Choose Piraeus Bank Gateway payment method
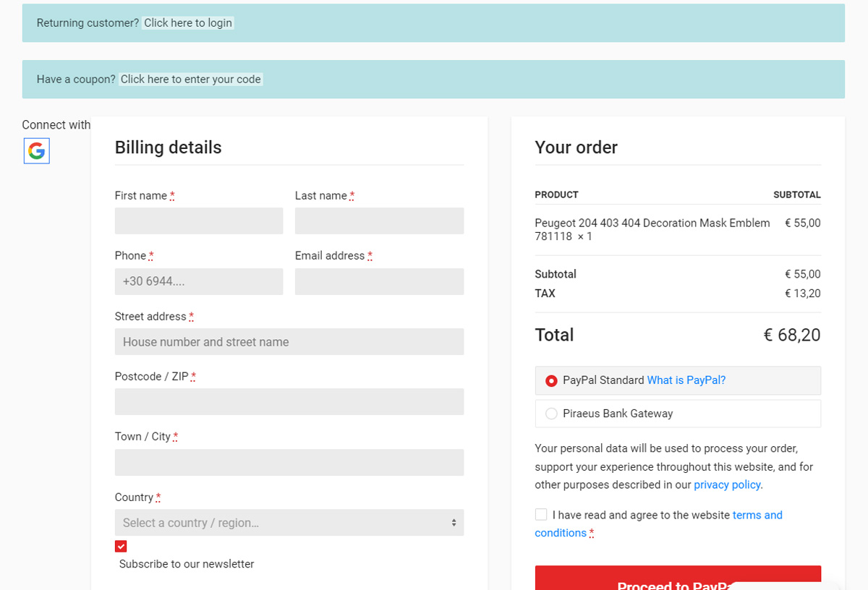Viewport: 868px width, 590px height. point(551,414)
